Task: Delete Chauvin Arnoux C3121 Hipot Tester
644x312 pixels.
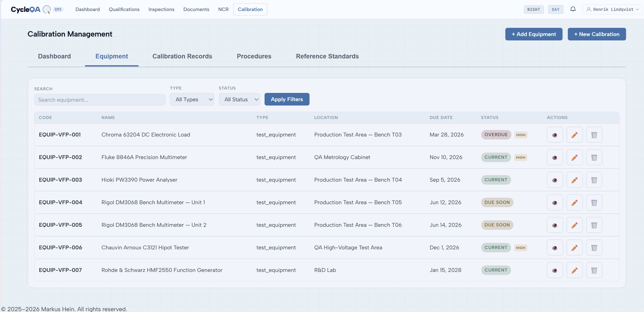Action: click(594, 247)
